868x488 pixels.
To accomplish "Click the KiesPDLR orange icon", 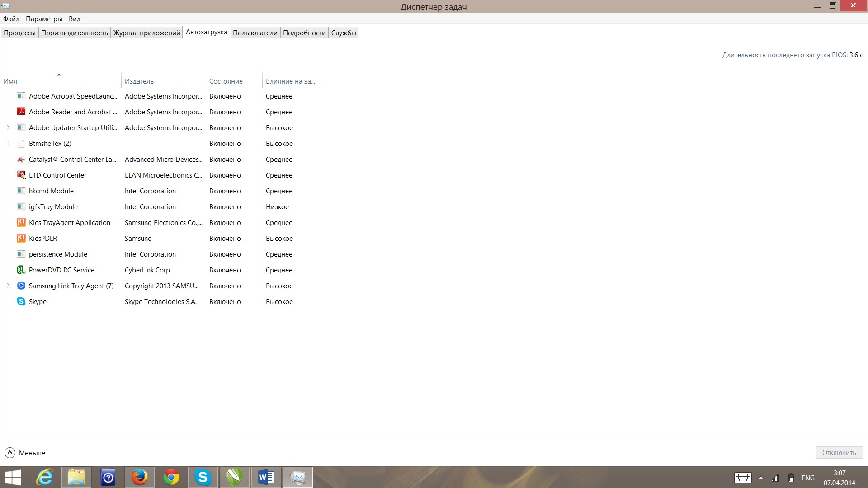I will [21, 238].
